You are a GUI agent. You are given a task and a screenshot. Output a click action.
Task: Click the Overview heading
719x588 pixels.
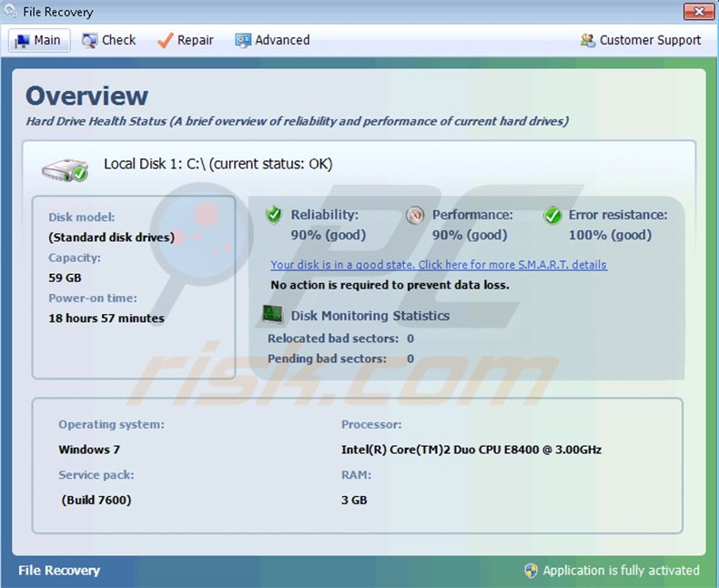pos(86,96)
